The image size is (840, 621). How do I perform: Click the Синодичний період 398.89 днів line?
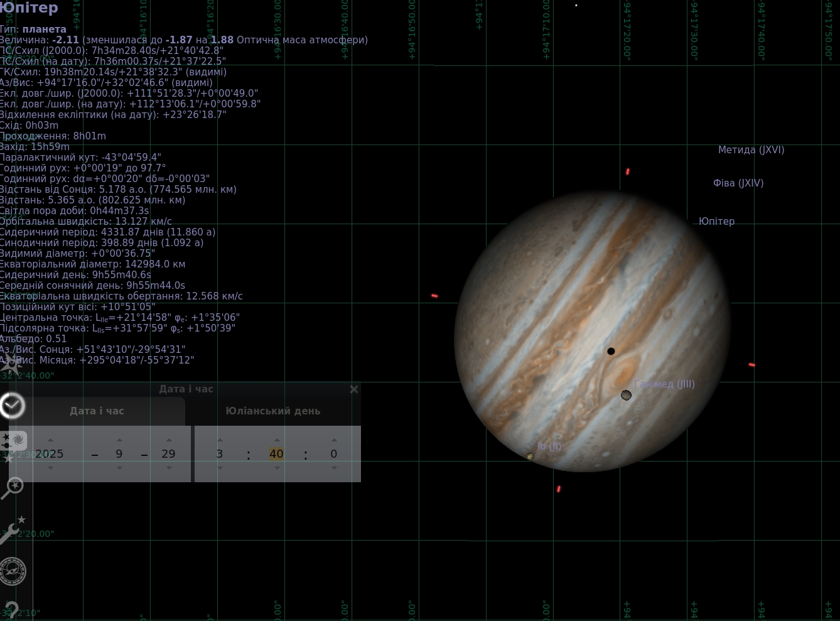click(x=102, y=242)
